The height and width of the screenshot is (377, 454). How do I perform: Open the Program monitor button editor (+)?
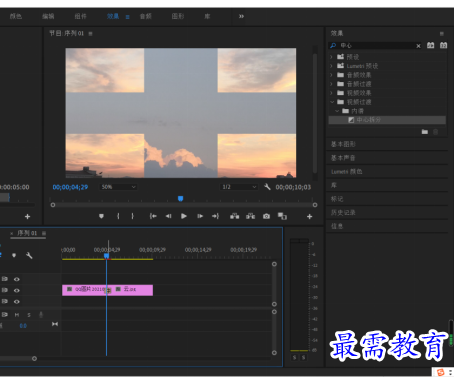[309, 217]
